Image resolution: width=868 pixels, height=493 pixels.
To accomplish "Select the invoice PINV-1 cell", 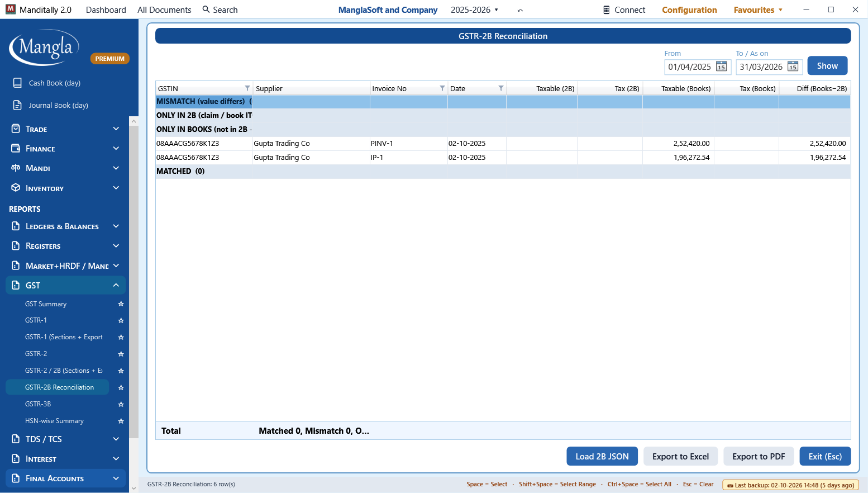I will tap(408, 144).
